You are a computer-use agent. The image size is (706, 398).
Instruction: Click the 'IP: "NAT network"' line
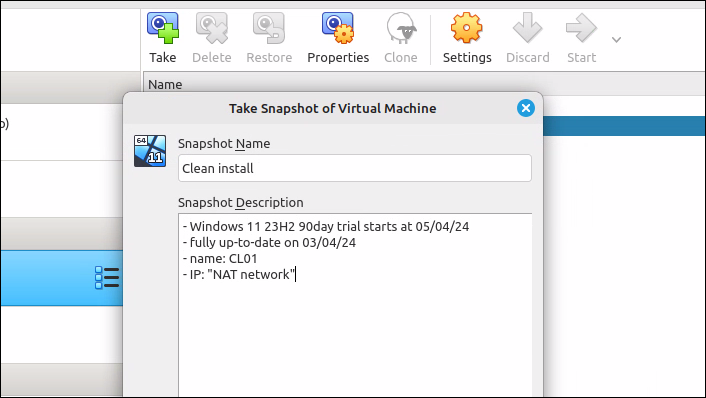coord(239,275)
